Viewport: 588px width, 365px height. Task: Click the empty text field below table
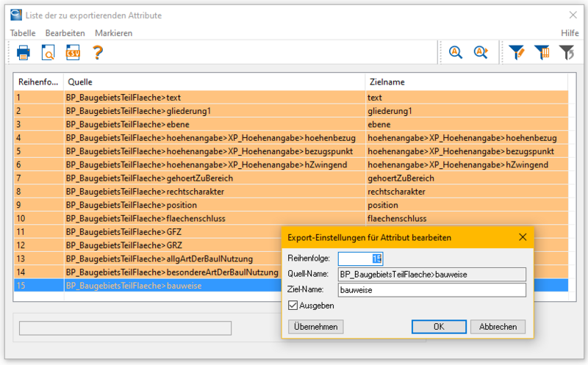125,328
